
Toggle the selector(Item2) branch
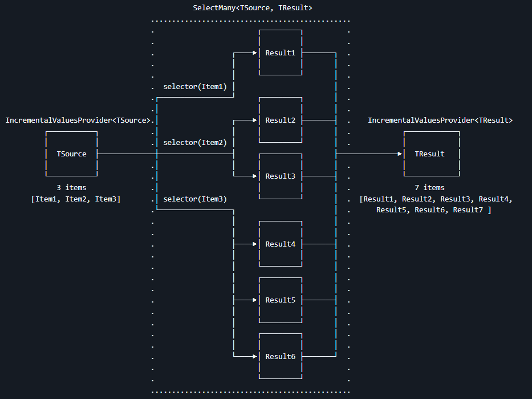click(194, 142)
